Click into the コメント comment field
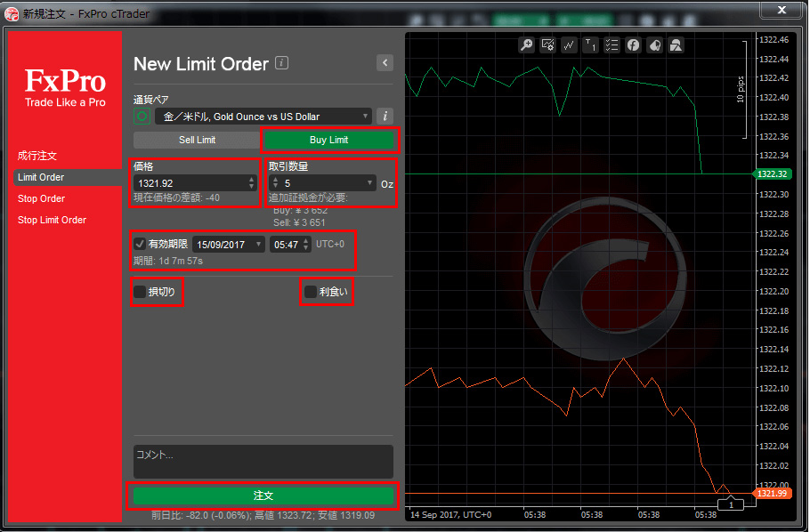Screen dimensions: 810x532 coord(263,461)
